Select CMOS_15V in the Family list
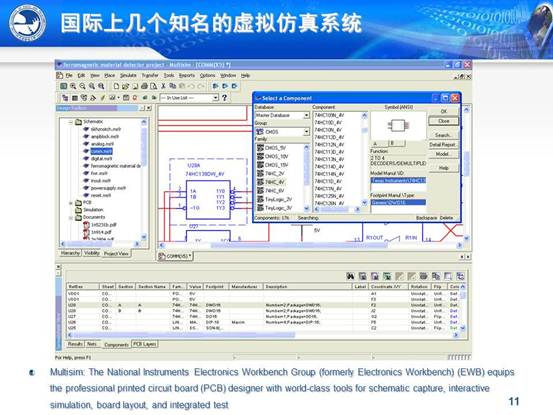The width and height of the screenshot is (553, 415). click(x=273, y=165)
